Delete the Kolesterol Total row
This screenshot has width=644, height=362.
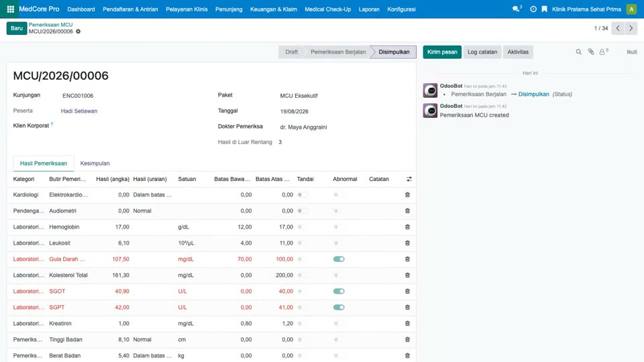point(407,276)
